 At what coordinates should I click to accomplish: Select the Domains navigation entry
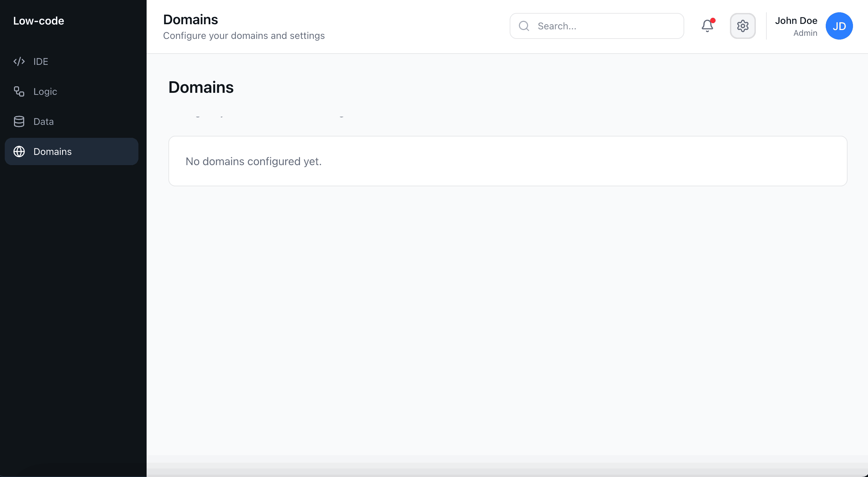click(x=53, y=151)
